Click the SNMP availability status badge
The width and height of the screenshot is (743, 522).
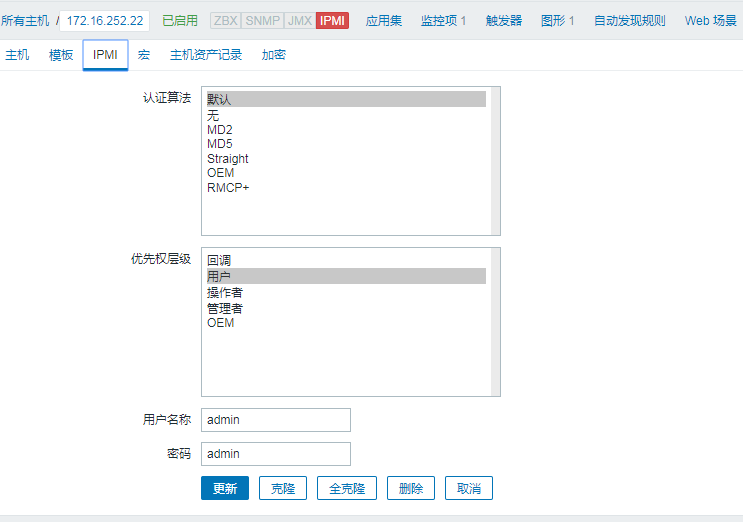coord(262,20)
